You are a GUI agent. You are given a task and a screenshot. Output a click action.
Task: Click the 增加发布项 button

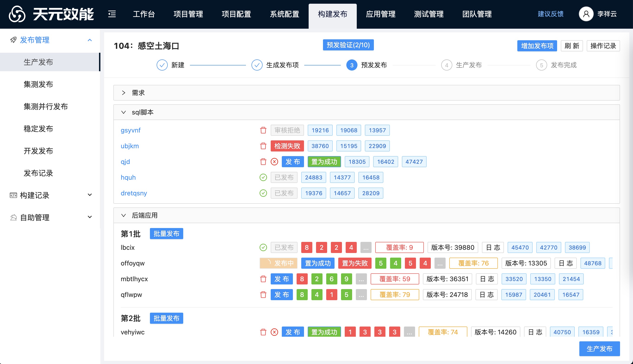537,46
